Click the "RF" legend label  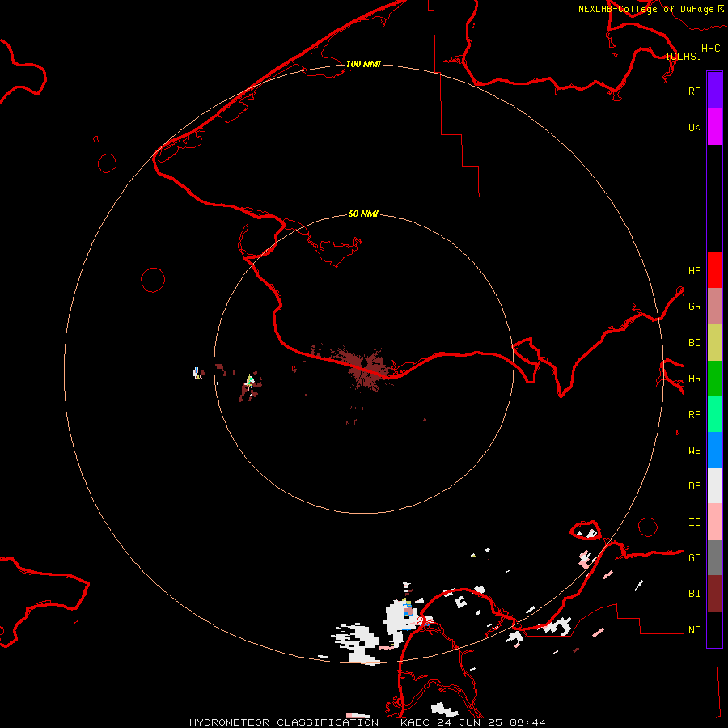(694, 91)
